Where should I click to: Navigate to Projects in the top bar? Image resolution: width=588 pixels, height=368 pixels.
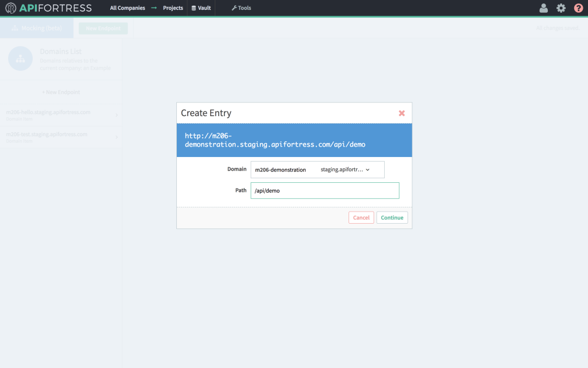(x=173, y=7)
